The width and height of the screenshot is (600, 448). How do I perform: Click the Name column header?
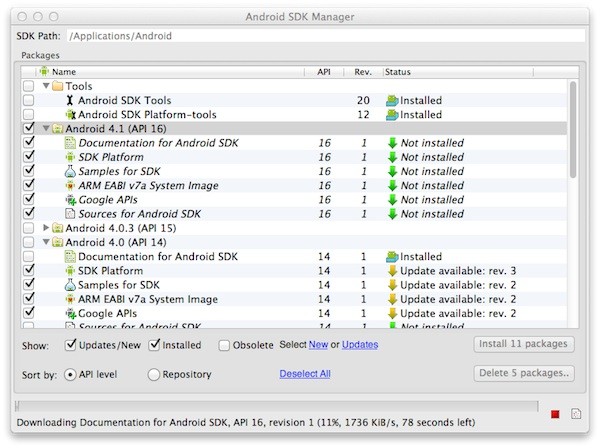[170, 72]
